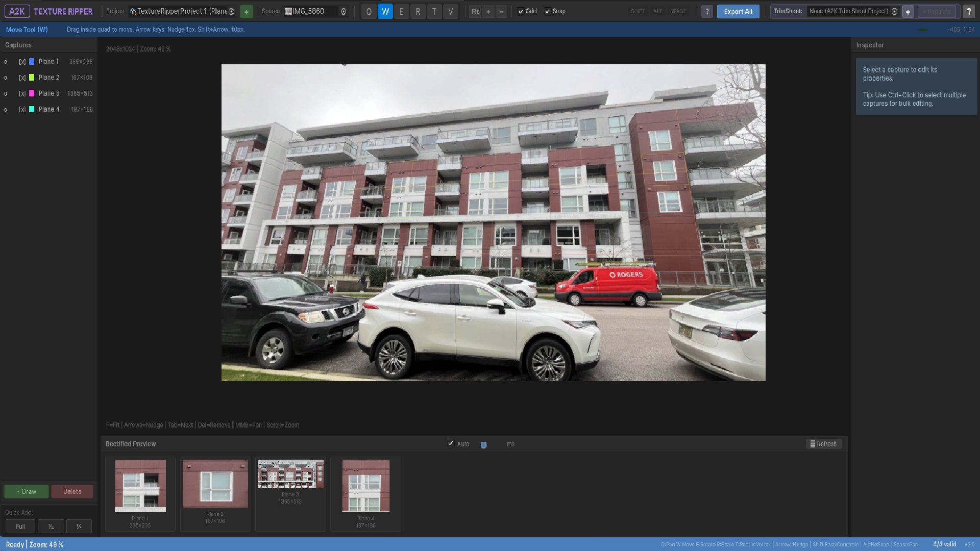Select Plane 3 in Captures list
The width and height of the screenshot is (980, 551).
click(49, 93)
